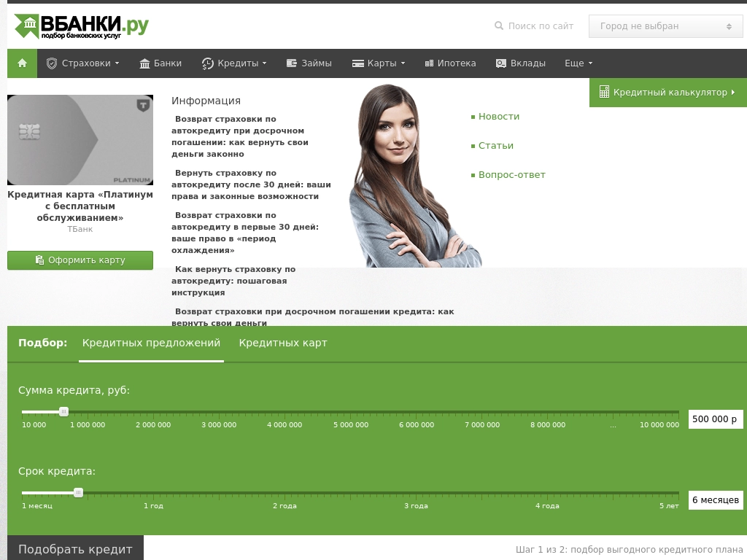Viewport: 747px width, 560px height.
Task: Open the Кредитный калькулятор button
Action: (x=667, y=93)
